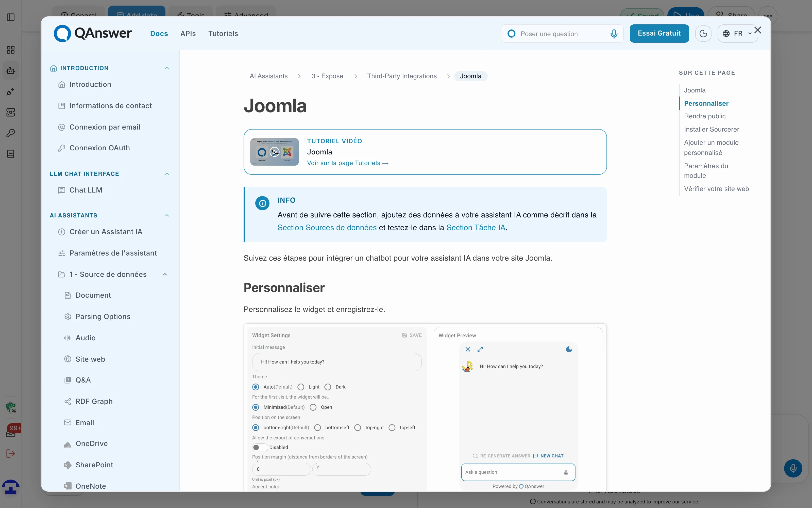Collapse the '1 - Source de données' group
Image resolution: width=812 pixels, height=508 pixels.
[165, 275]
